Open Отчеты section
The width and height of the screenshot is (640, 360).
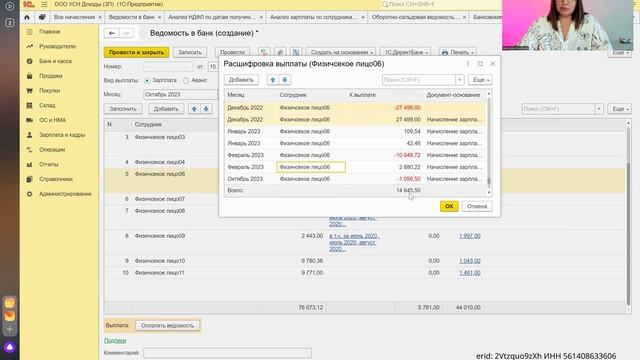49,164
